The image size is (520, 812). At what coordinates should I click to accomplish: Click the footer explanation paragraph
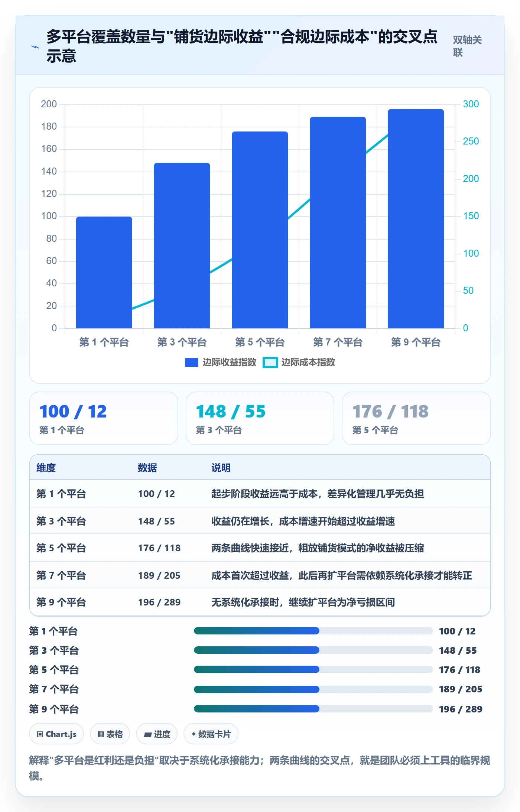pos(260,768)
